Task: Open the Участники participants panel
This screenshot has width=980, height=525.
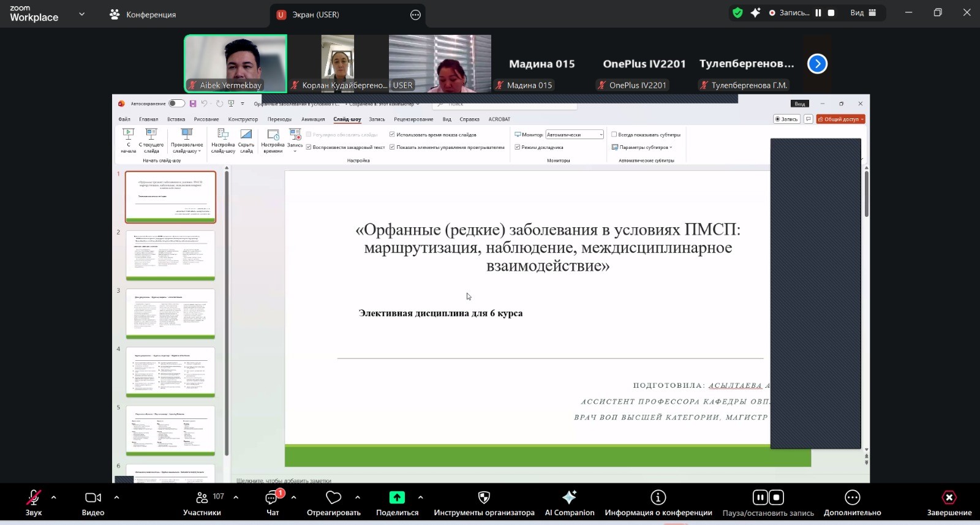Action: pos(202,497)
